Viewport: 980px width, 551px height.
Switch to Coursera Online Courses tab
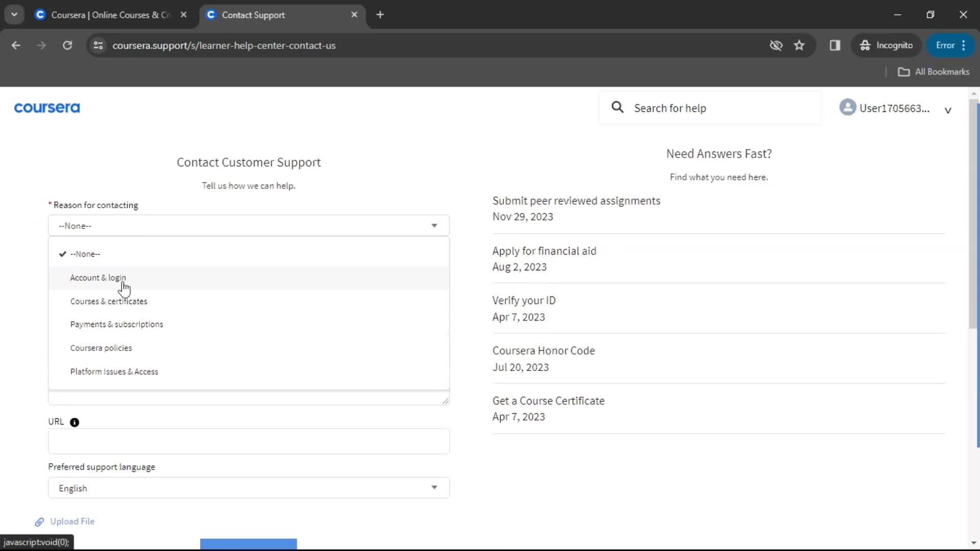111,15
